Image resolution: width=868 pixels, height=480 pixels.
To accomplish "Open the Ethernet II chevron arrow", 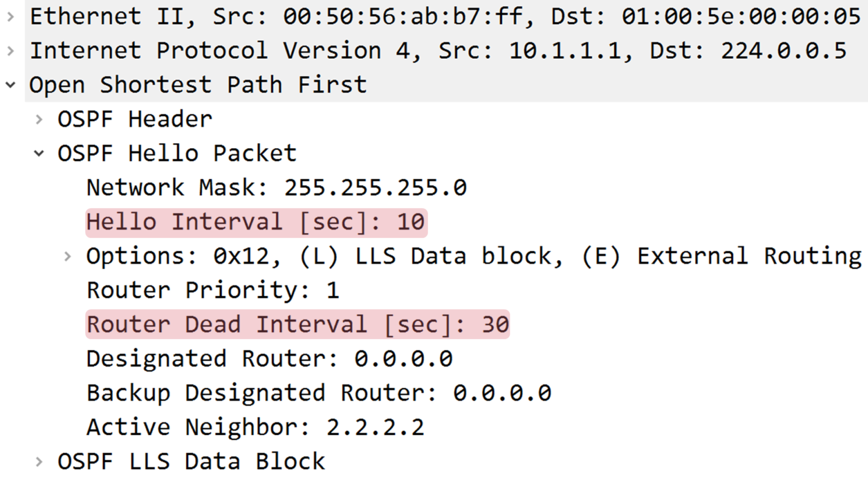I will [10, 16].
